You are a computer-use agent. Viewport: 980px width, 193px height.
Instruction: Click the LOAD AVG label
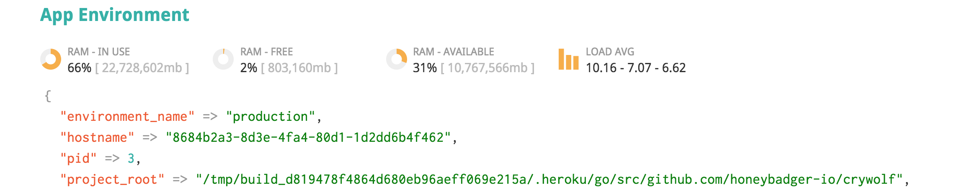tap(610, 52)
